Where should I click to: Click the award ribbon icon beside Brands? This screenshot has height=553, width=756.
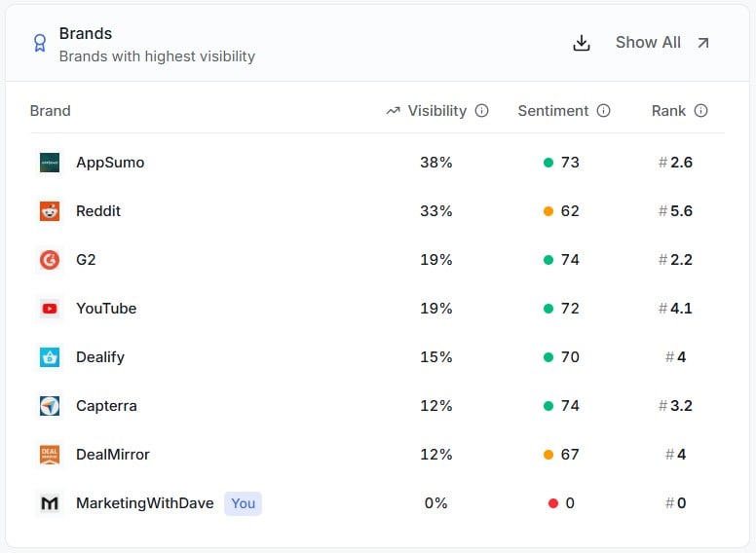pyautogui.click(x=40, y=43)
